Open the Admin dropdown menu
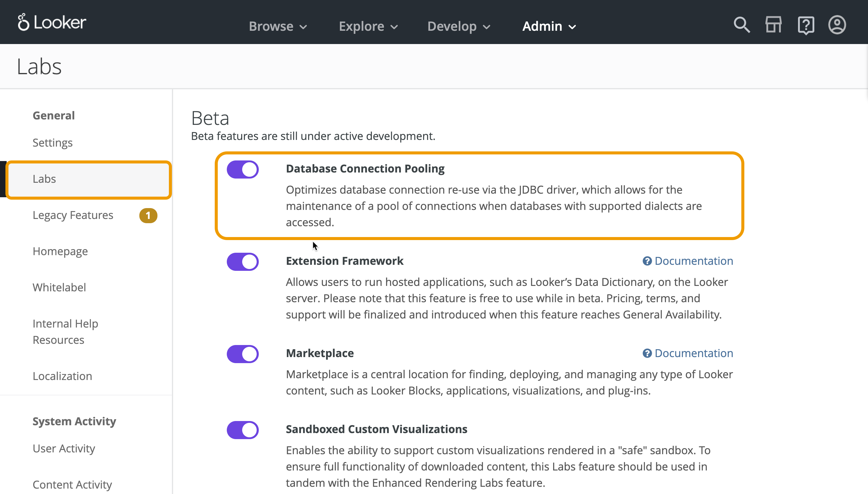 point(549,27)
